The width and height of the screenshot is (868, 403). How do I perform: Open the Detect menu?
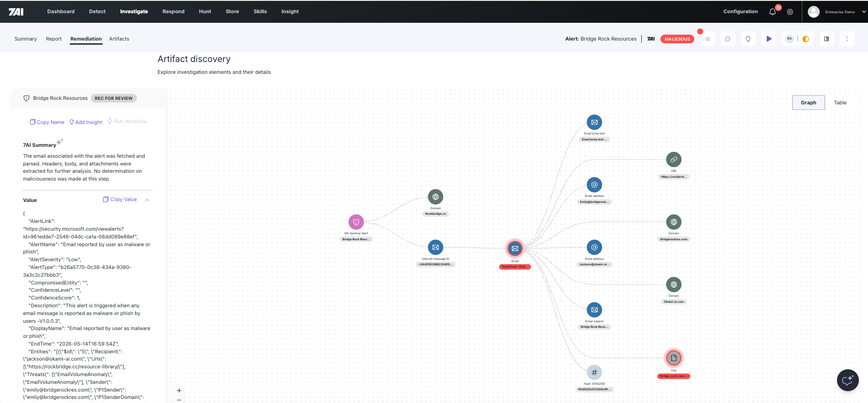[x=97, y=11]
